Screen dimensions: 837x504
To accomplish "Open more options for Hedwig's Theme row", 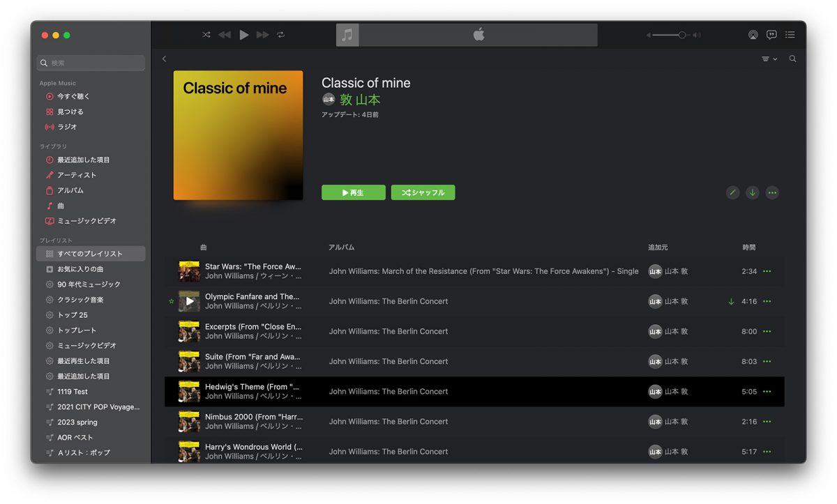I will pyautogui.click(x=767, y=392).
